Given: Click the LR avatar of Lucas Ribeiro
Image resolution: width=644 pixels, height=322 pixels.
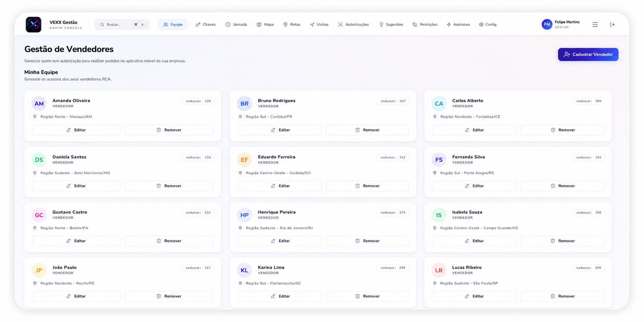Looking at the screenshot, I should 439,270.
